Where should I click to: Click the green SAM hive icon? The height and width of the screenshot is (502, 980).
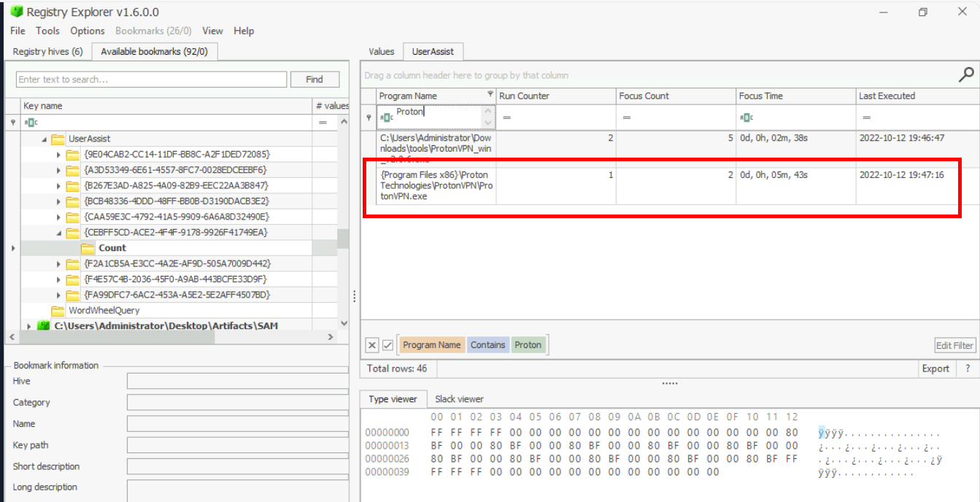coord(44,326)
